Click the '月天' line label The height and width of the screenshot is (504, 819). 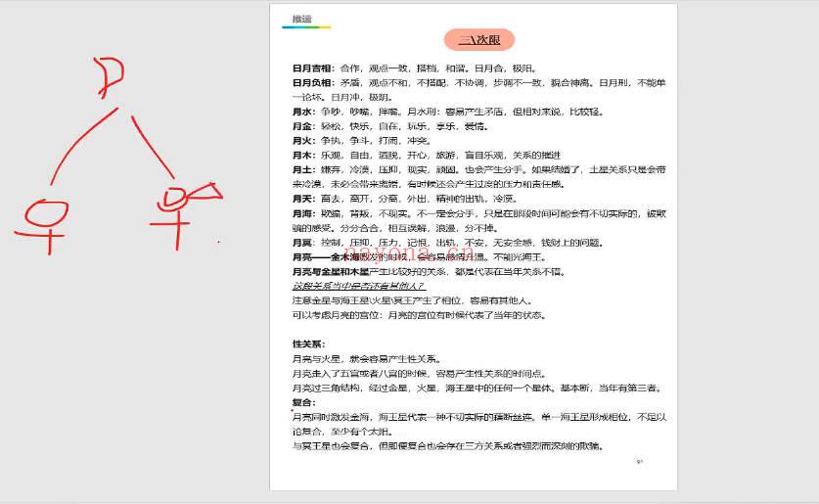pyautogui.click(x=302, y=199)
